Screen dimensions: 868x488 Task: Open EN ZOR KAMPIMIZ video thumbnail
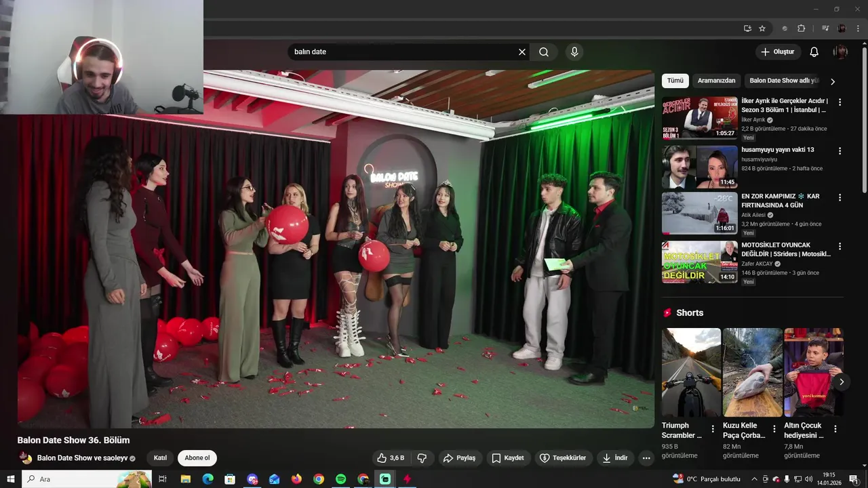[x=700, y=213]
